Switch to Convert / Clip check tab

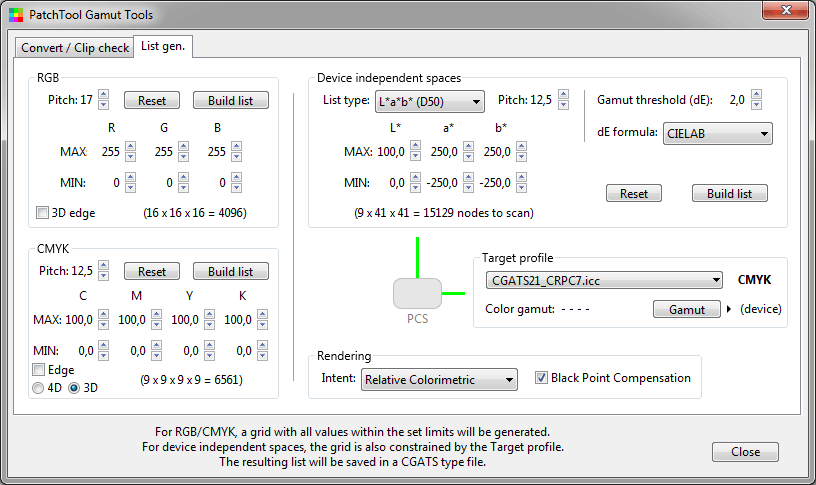75,48
